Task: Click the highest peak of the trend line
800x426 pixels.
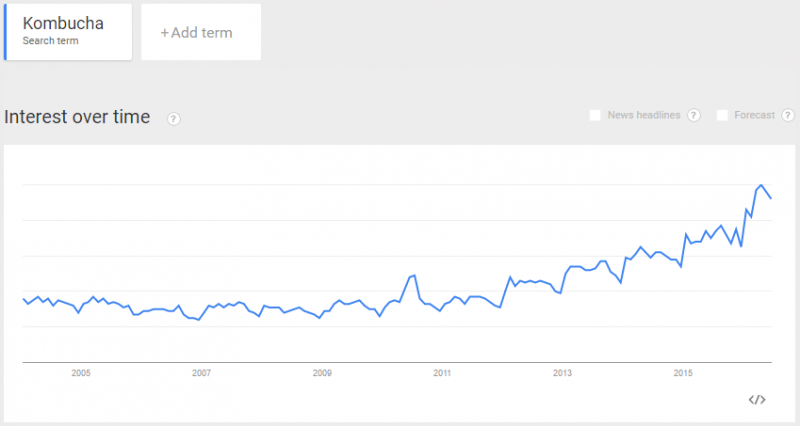Action: (762, 185)
